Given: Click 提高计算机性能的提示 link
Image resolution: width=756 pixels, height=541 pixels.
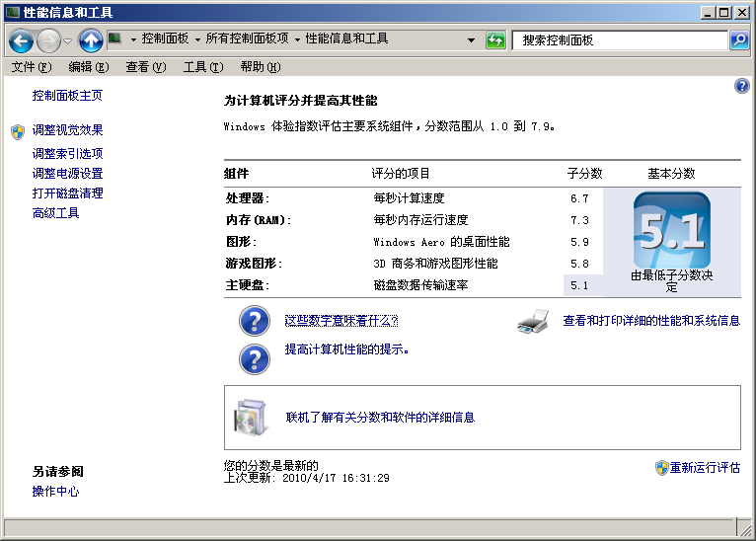Looking at the screenshot, I should point(346,349).
